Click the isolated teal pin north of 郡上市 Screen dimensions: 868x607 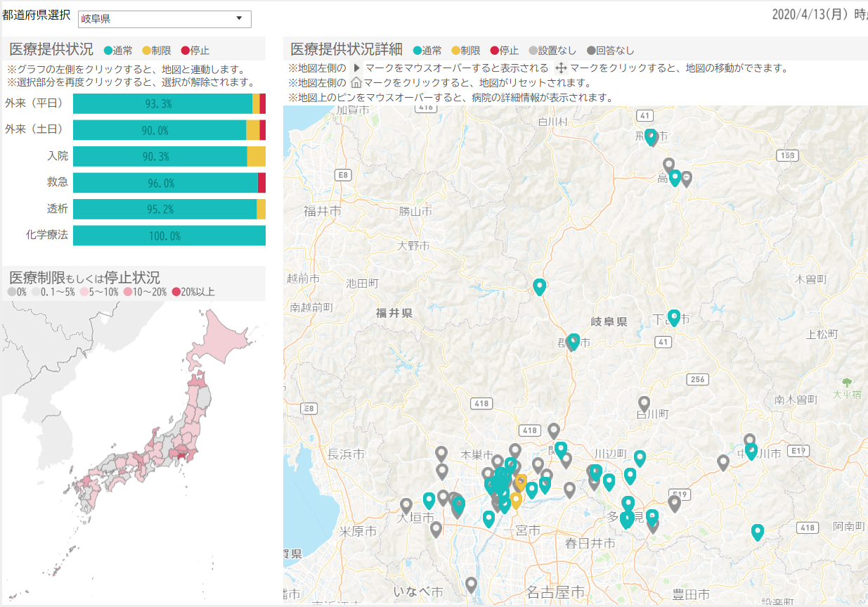click(x=539, y=286)
